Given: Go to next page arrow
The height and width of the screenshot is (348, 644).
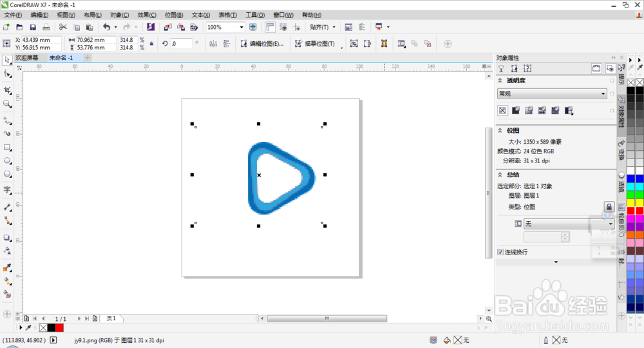Looking at the screenshot, I should point(79,318).
